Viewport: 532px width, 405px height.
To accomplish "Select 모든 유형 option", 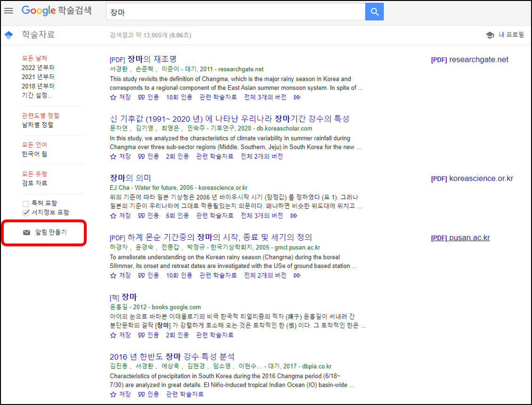I will coord(34,174).
